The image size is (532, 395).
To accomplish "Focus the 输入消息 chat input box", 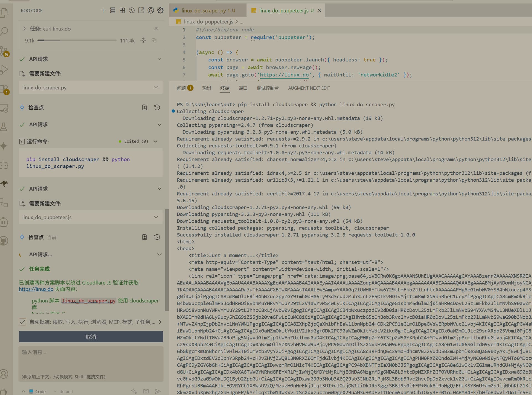I will tap(91, 363).
